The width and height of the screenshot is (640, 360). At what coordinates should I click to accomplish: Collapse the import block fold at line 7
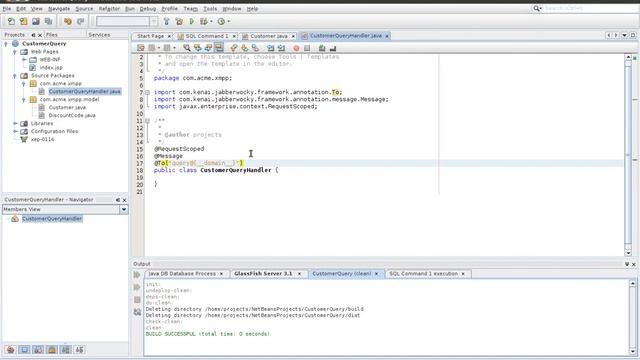[x=147, y=93]
